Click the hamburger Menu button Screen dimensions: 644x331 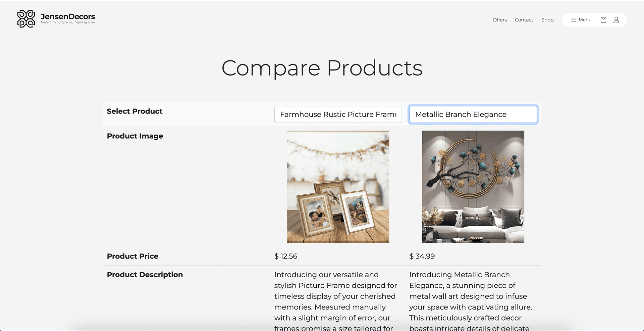click(x=581, y=20)
